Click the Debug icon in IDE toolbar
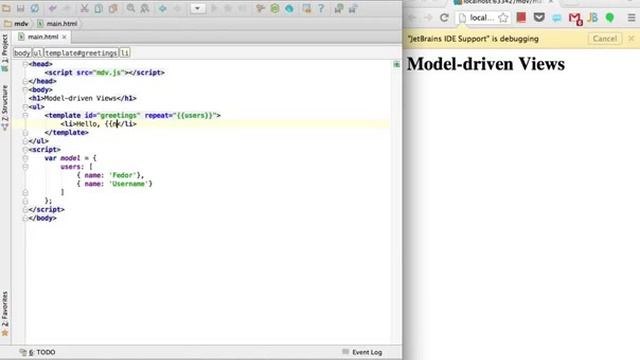This screenshot has width=640, height=360. pyautogui.click(x=228, y=8)
